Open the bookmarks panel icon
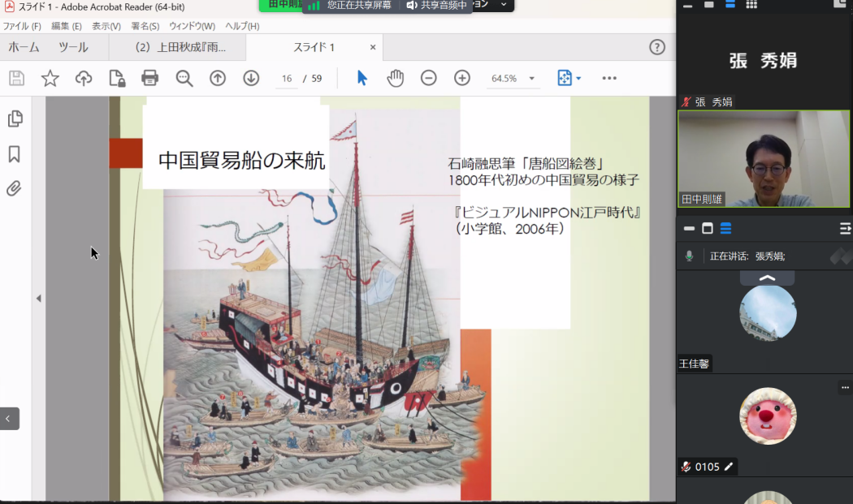The height and width of the screenshot is (504, 853). click(14, 154)
